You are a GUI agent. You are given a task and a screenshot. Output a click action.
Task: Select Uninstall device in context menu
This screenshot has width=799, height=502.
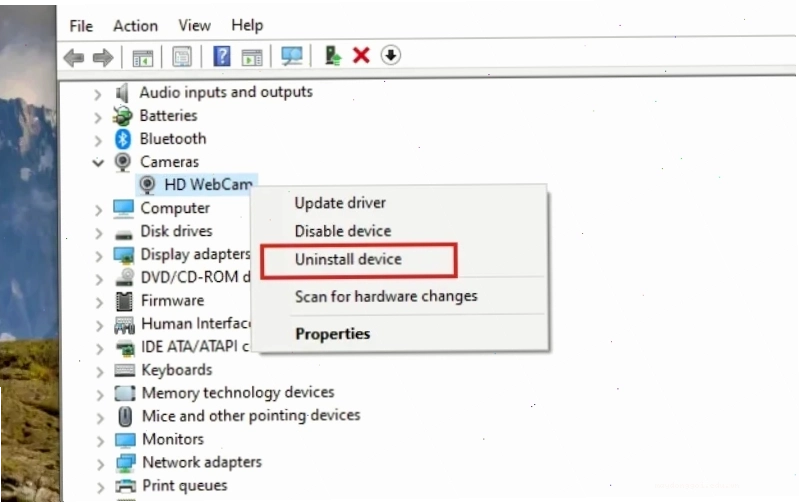coord(348,259)
